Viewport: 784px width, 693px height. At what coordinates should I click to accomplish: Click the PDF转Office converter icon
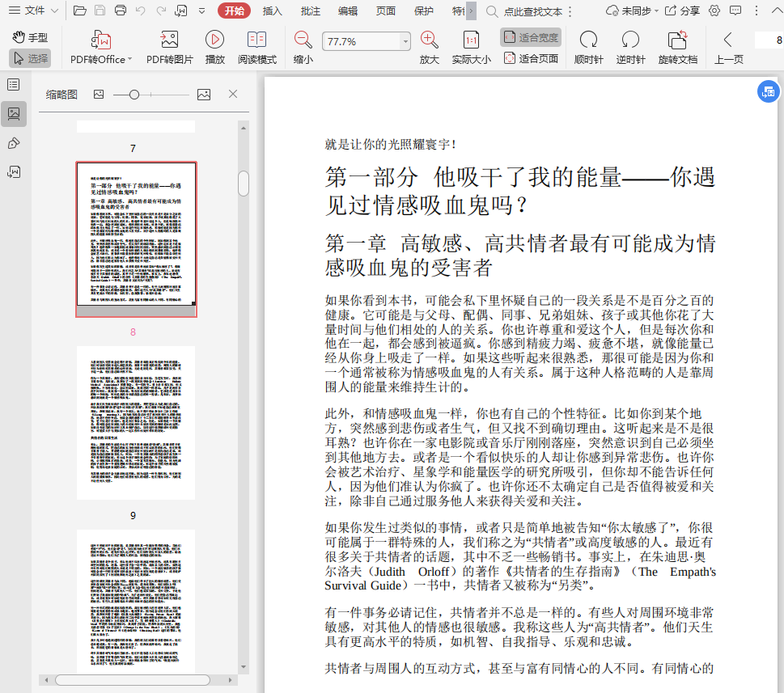click(101, 40)
